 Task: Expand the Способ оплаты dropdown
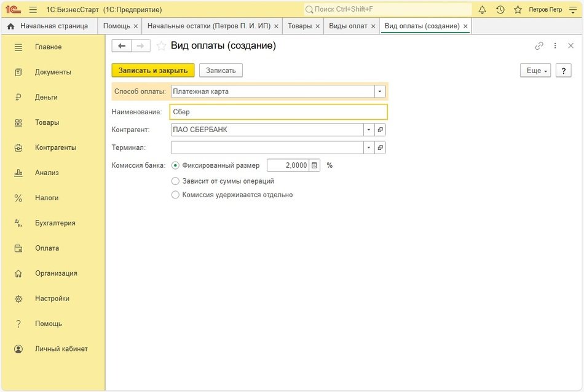click(381, 92)
